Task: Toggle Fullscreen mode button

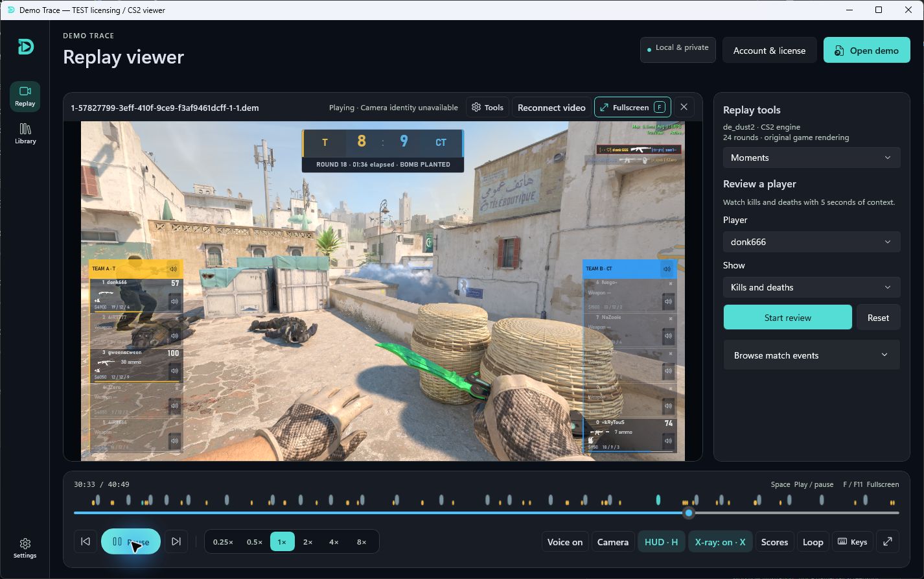Action: (x=632, y=107)
